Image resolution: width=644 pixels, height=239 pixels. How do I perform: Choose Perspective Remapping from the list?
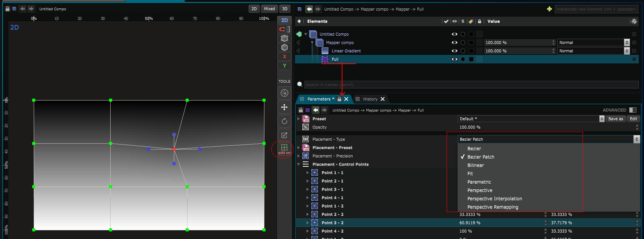[492, 207]
